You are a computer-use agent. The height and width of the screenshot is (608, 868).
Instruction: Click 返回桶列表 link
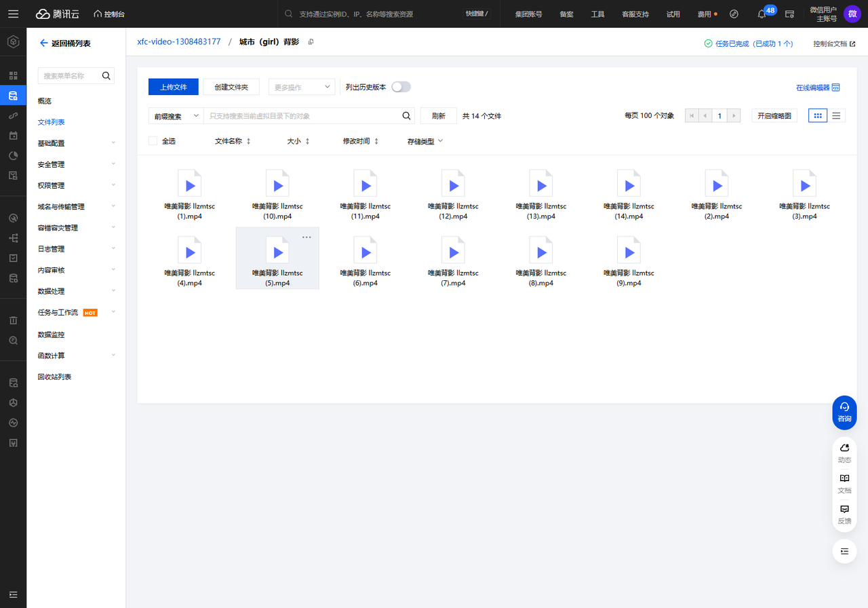pos(65,43)
